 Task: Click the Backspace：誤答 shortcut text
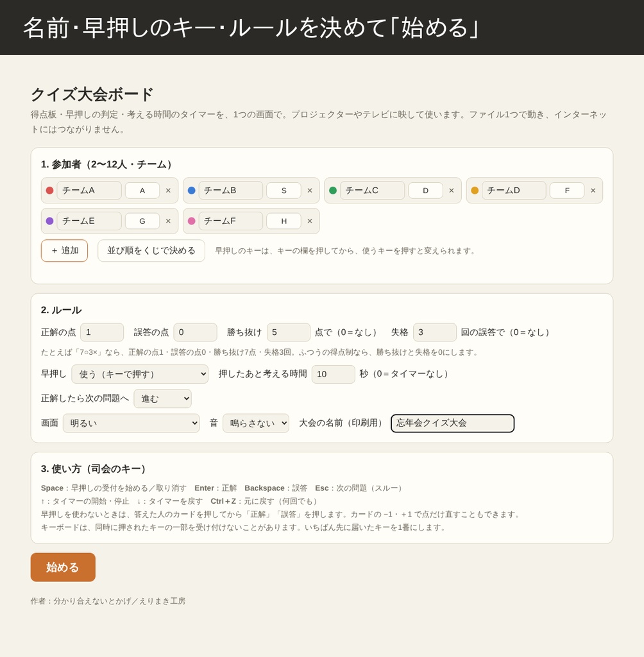click(276, 488)
